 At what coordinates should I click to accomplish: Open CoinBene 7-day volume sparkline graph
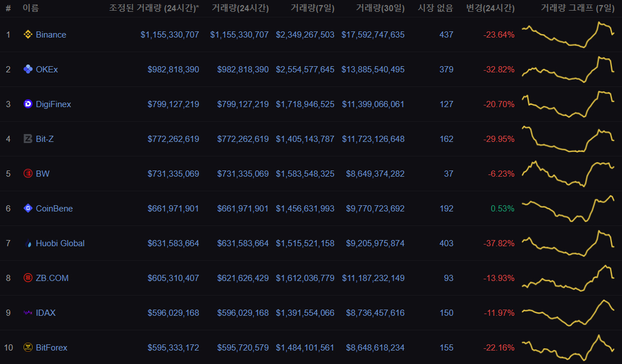pos(568,209)
